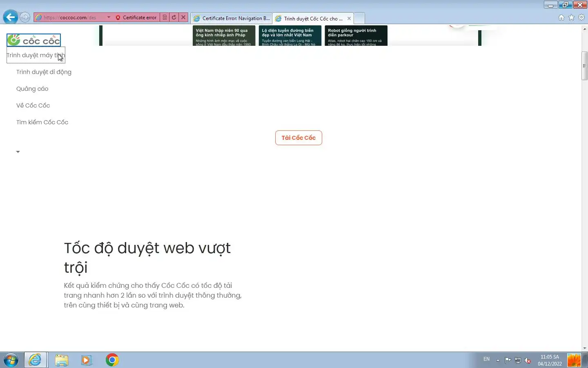Click heading Tốc độ duyệt web vượt trội

point(147,258)
